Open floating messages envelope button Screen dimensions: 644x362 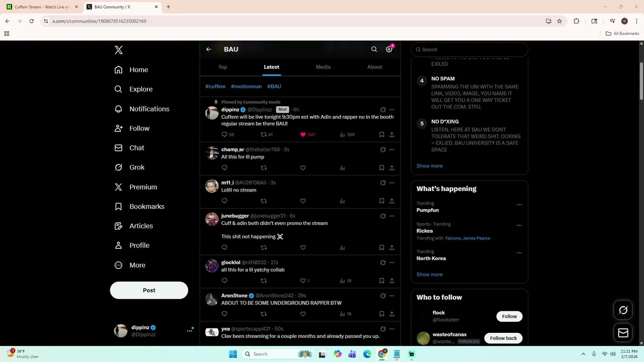623,333
